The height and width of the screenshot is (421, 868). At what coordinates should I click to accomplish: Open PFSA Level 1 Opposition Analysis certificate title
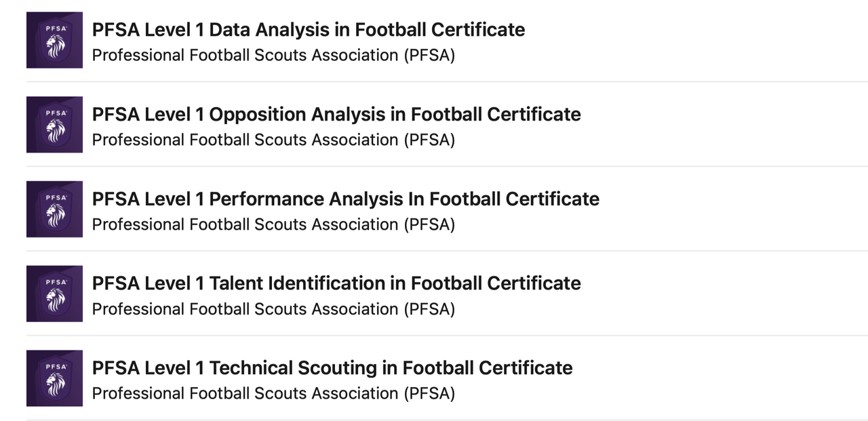click(336, 115)
